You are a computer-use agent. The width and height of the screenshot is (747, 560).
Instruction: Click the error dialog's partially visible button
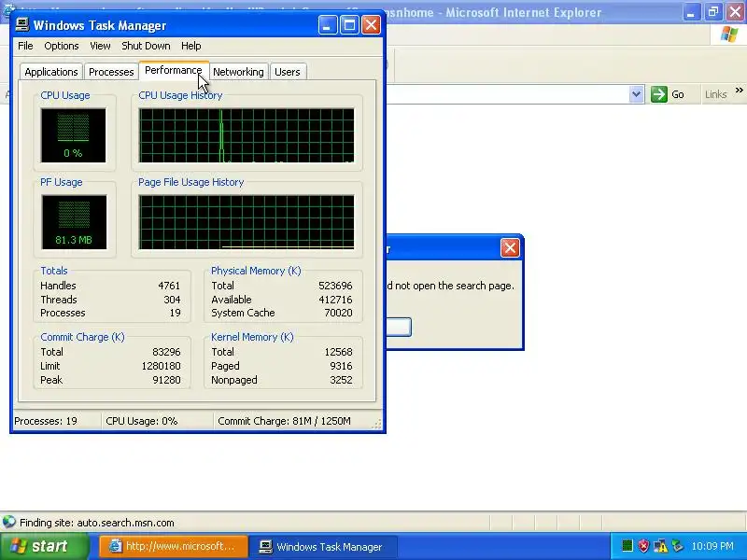pos(399,328)
